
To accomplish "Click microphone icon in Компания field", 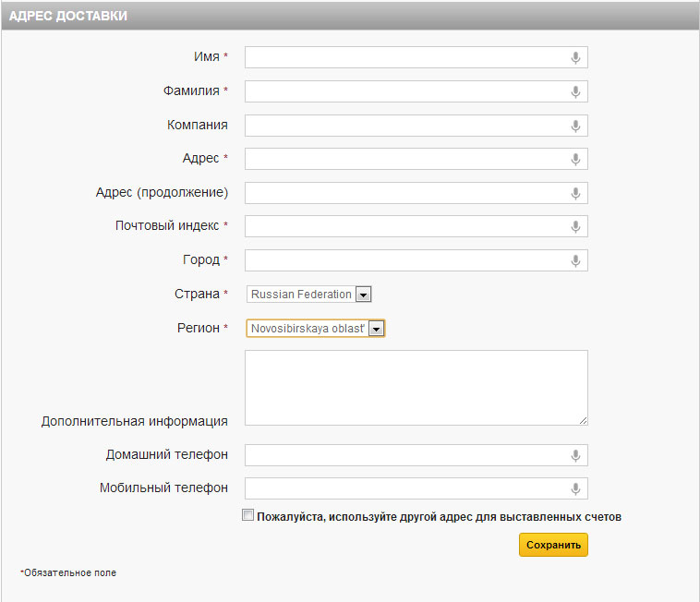I will [x=575, y=126].
